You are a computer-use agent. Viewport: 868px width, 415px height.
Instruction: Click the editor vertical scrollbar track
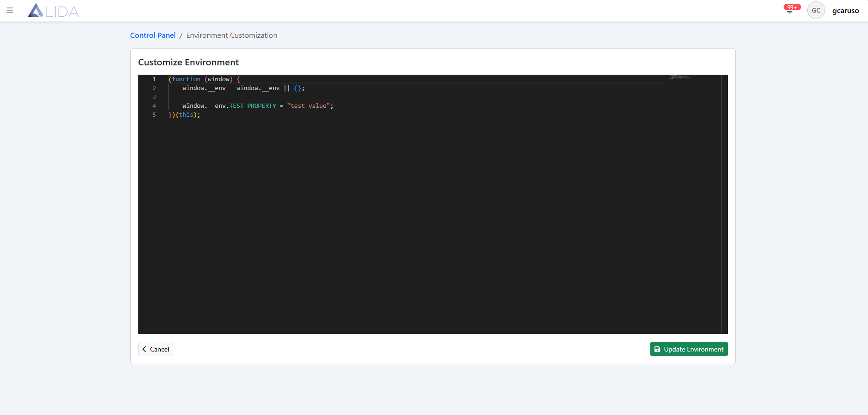725,204
